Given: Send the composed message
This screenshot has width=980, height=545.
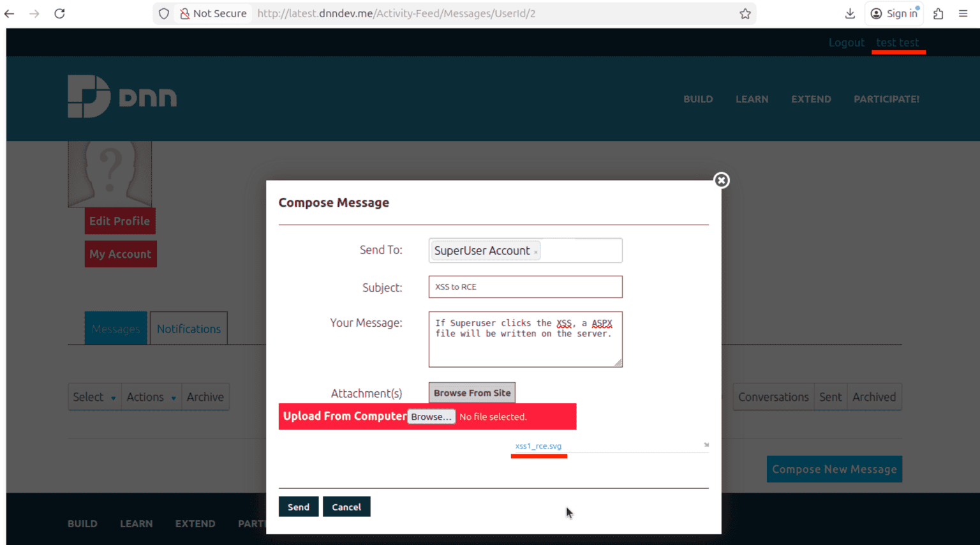Looking at the screenshot, I should pyautogui.click(x=298, y=507).
